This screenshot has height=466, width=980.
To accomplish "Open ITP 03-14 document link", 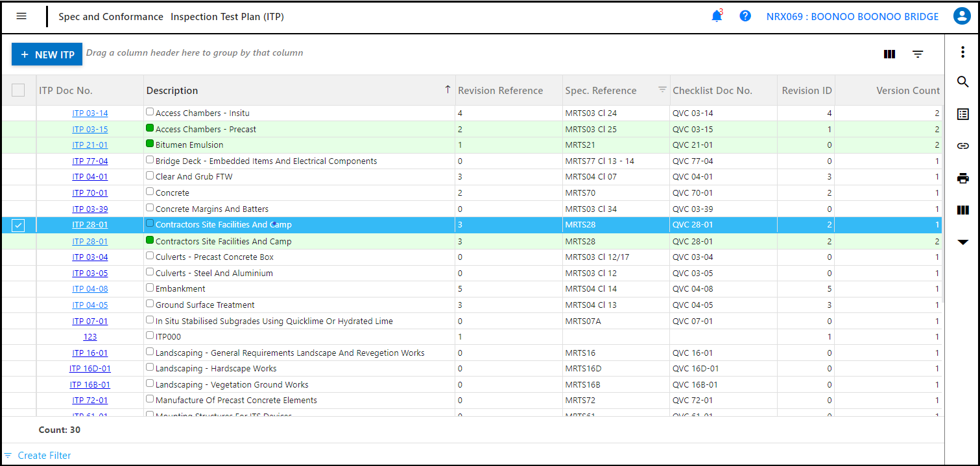I will point(90,113).
